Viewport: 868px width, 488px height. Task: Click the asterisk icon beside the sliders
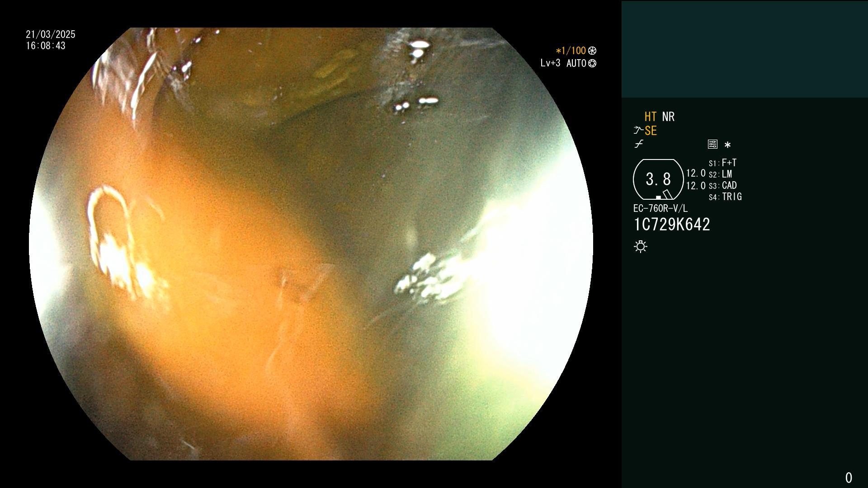(727, 145)
